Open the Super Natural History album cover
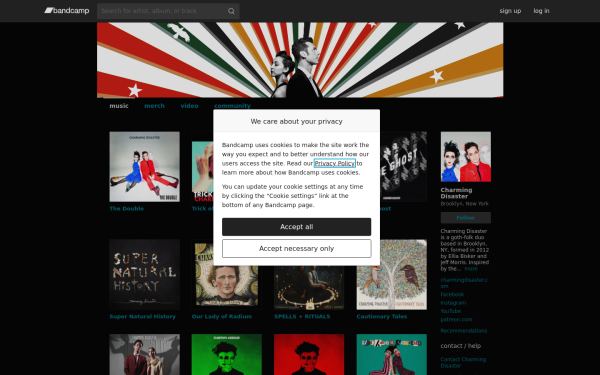 pyautogui.click(x=144, y=274)
